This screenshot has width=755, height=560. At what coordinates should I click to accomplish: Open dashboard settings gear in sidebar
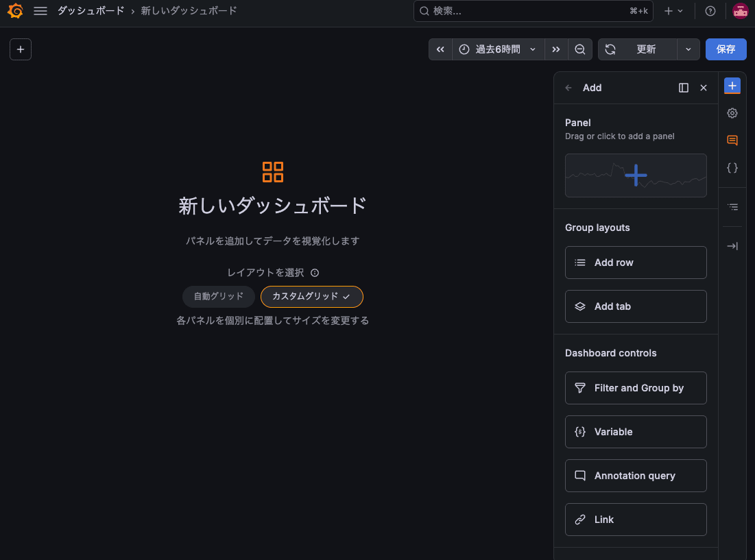(732, 113)
